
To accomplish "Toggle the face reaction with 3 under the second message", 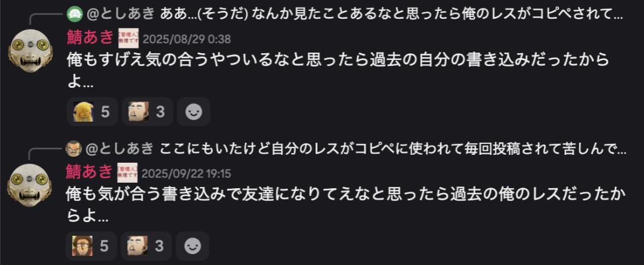I will coord(147,246).
